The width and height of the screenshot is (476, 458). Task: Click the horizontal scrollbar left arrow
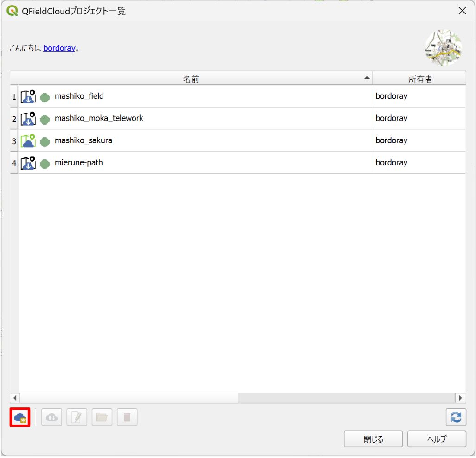[15, 398]
